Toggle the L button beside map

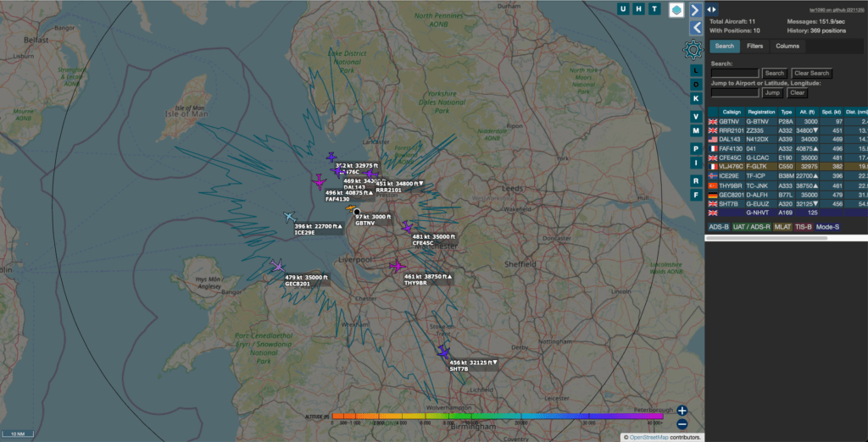pos(696,71)
